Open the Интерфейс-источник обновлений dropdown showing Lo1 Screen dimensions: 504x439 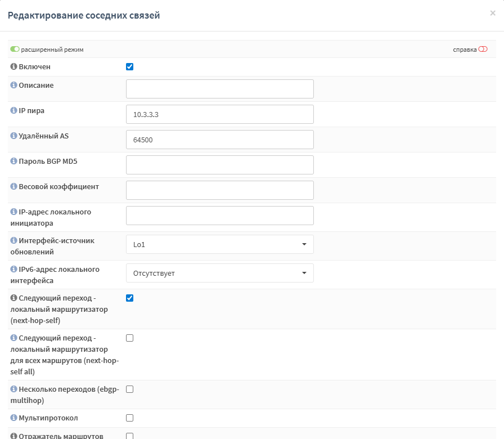(x=219, y=244)
